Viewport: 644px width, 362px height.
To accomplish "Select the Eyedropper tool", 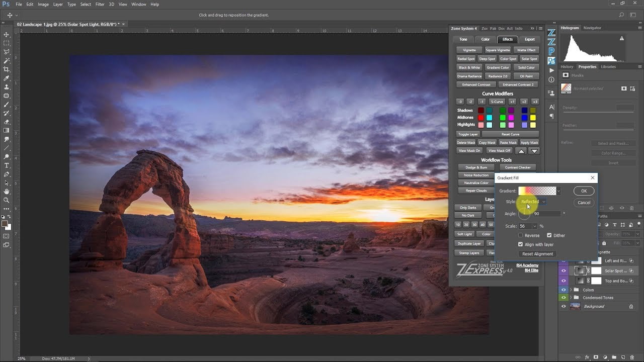I will point(7,78).
